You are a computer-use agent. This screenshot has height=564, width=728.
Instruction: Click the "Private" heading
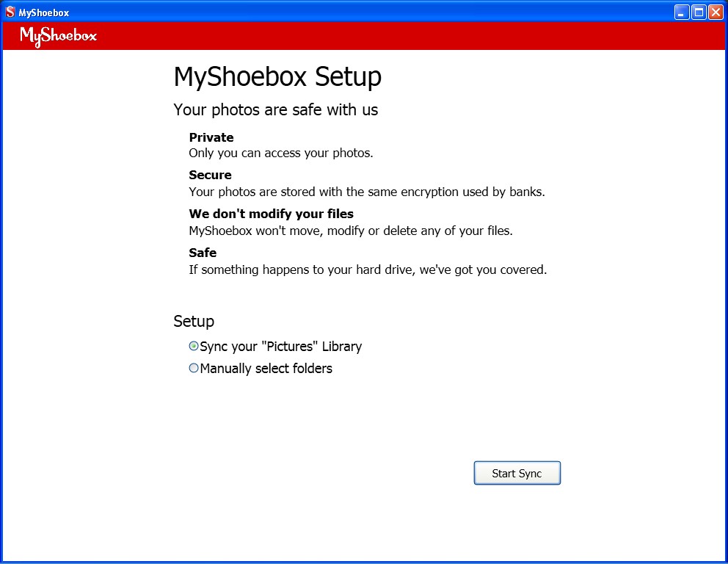click(x=211, y=137)
